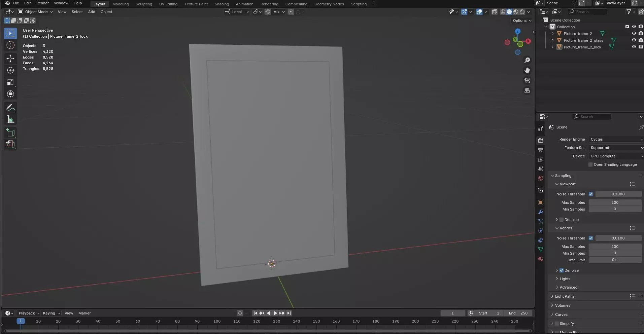Activate the Select Box tool
This screenshot has height=334, width=644.
(x=10, y=34)
